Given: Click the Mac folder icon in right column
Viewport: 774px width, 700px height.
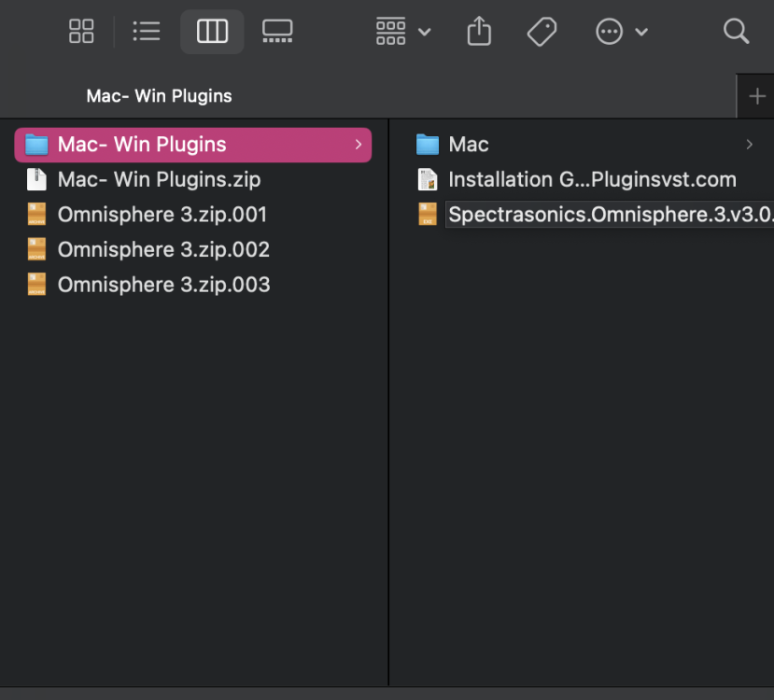Looking at the screenshot, I should 428,144.
